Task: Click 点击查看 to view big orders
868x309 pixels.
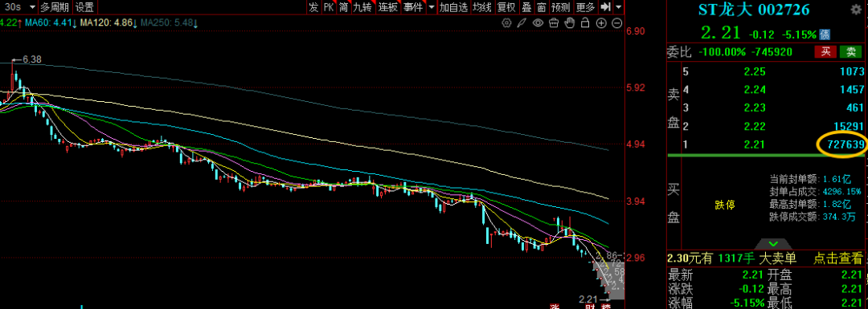Action: coord(837,258)
